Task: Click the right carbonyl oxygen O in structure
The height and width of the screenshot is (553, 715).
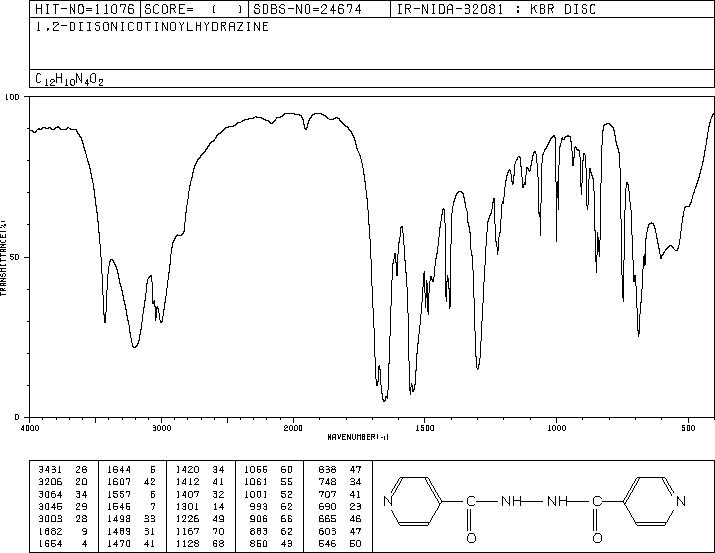Action: [x=597, y=538]
